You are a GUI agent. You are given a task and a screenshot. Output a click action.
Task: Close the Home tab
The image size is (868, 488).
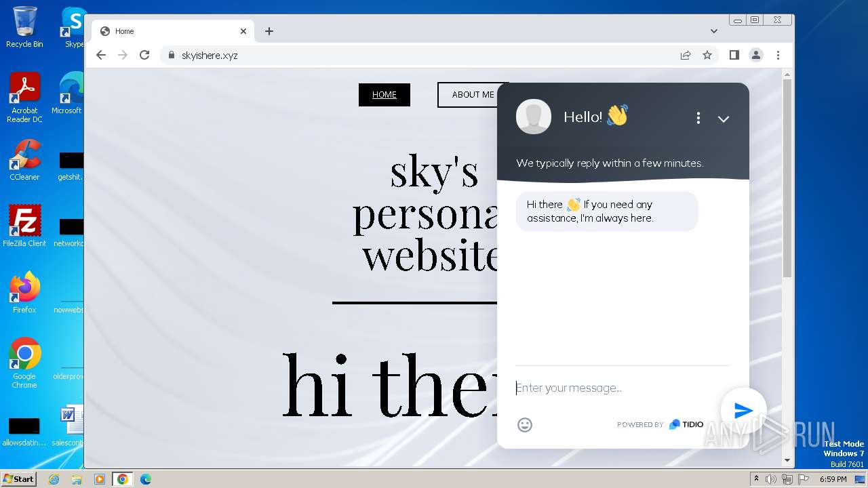[243, 31]
